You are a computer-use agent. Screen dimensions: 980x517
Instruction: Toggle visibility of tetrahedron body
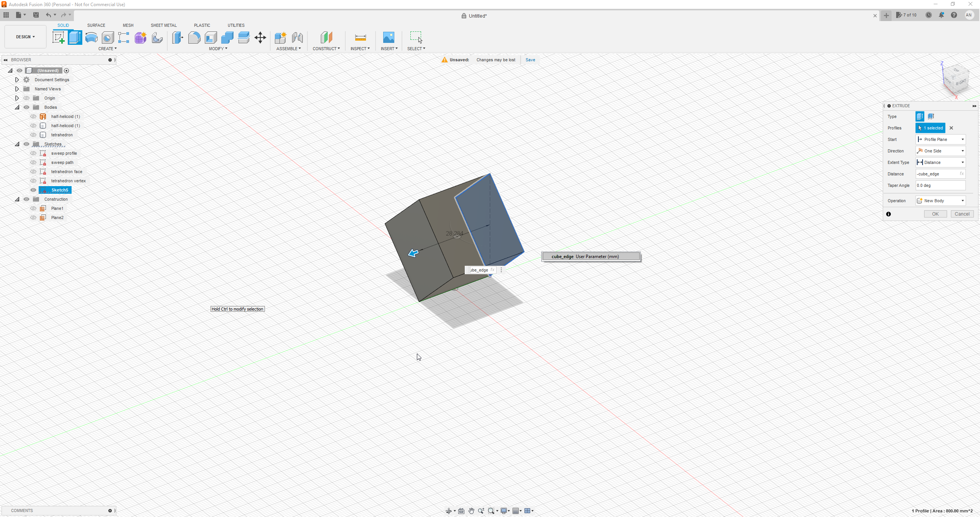pos(33,134)
